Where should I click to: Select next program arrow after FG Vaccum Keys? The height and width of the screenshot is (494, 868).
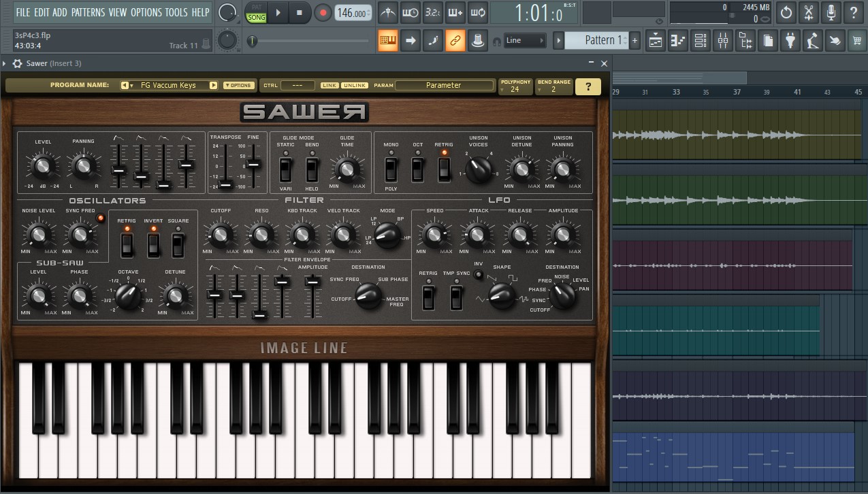(213, 86)
